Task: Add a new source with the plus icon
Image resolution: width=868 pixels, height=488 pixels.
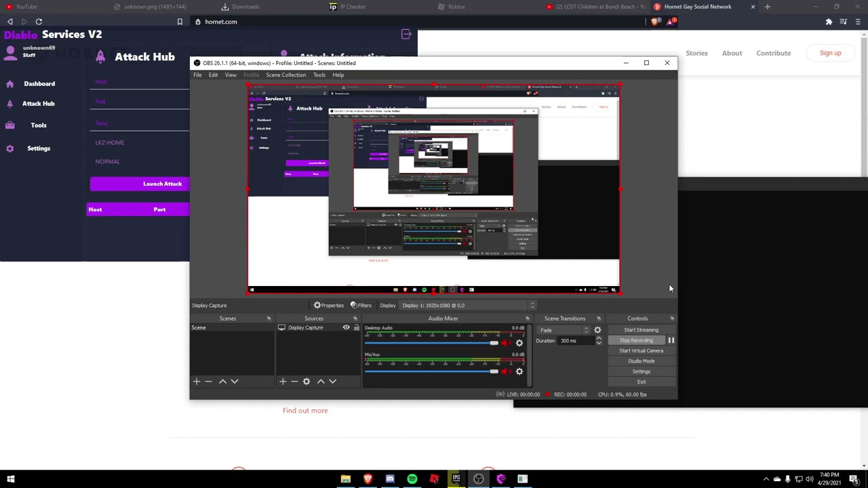Action: point(283,382)
